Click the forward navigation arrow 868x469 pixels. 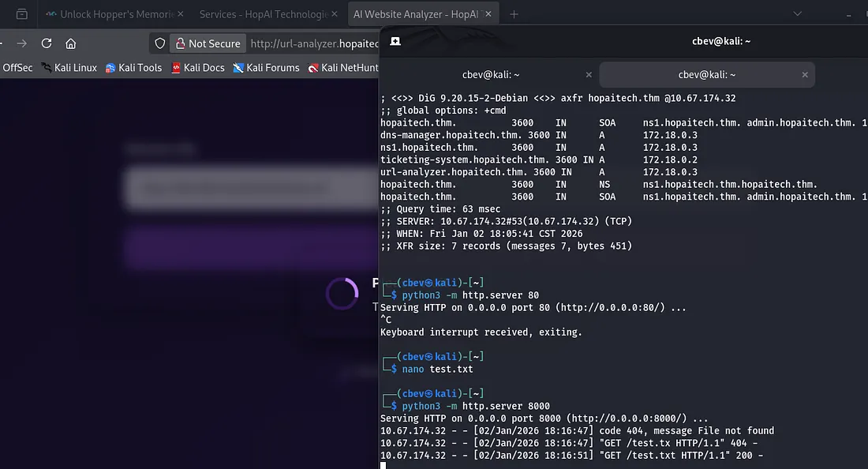coord(21,43)
